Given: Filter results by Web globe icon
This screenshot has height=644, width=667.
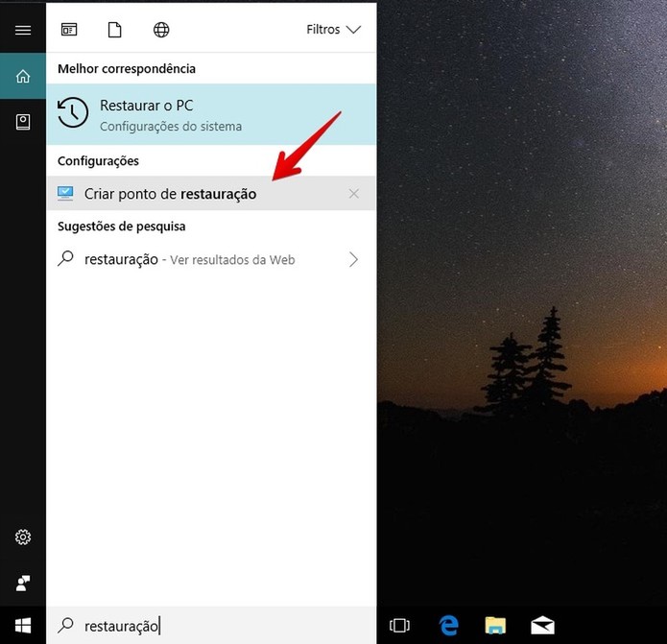Looking at the screenshot, I should (x=161, y=30).
